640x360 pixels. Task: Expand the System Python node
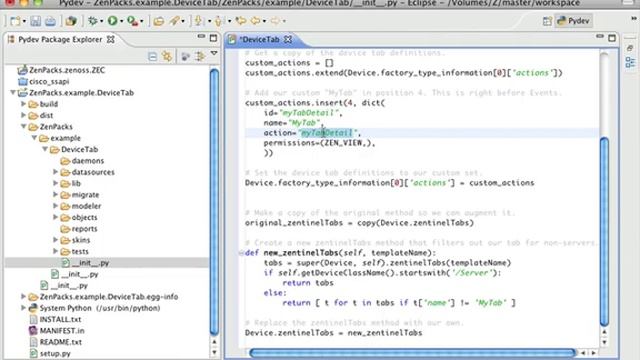click(x=24, y=308)
